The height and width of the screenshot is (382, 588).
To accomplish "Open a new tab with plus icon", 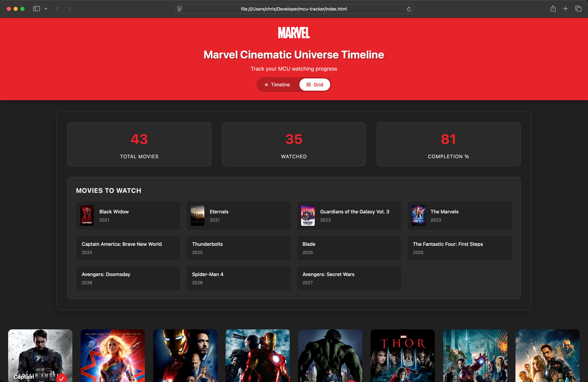I will tap(565, 9).
